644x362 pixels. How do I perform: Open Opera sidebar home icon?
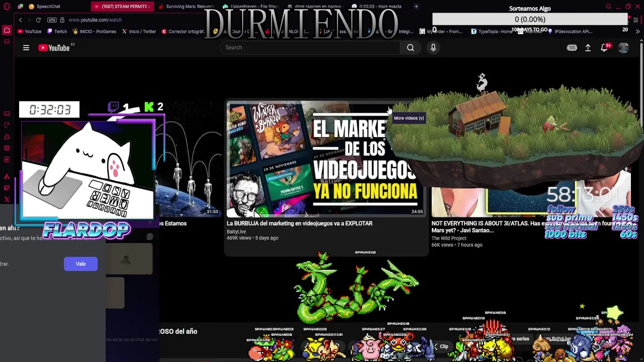tap(7, 30)
